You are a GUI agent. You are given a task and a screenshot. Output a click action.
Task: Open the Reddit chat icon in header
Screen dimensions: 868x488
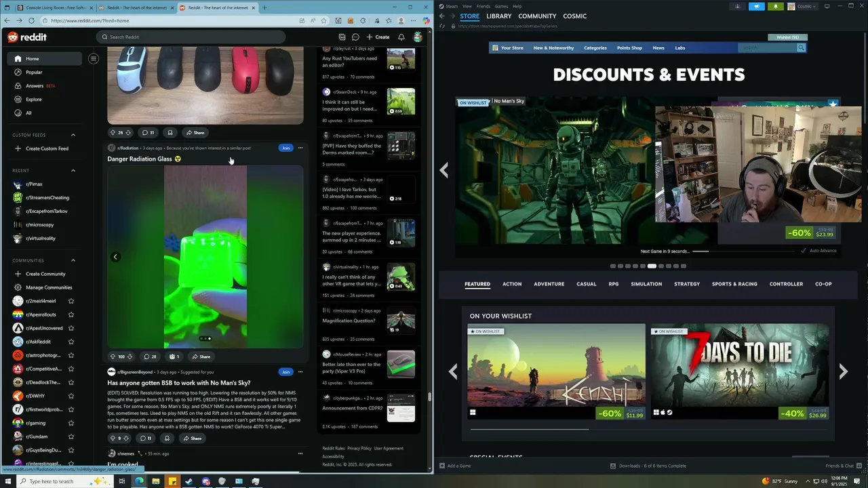pyautogui.click(x=355, y=37)
